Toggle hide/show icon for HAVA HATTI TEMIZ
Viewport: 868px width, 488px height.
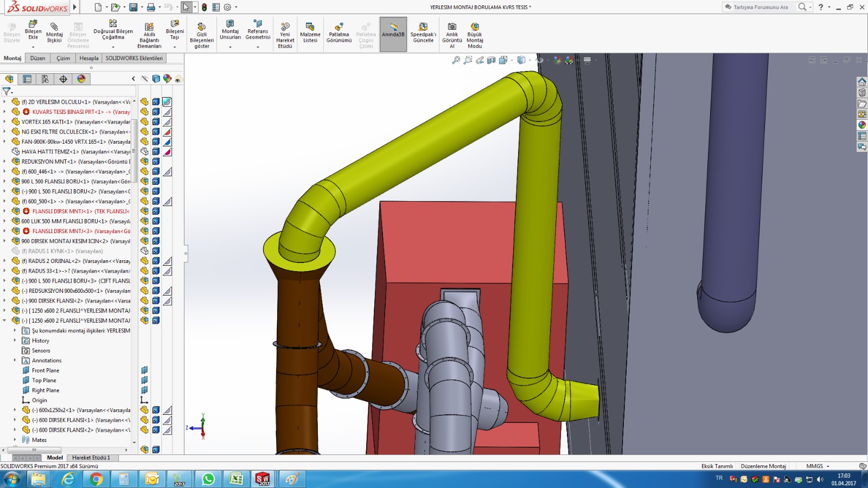144,152
